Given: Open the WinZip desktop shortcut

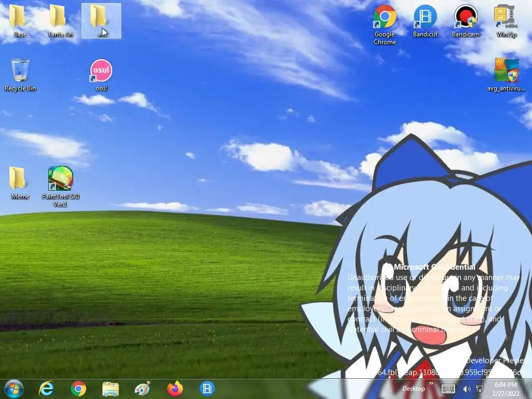Looking at the screenshot, I should (506, 21).
